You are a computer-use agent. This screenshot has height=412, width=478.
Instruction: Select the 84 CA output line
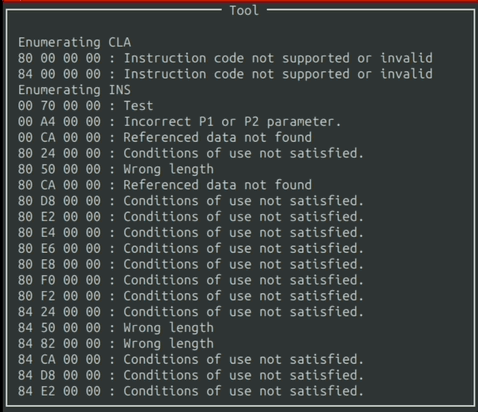(x=191, y=359)
